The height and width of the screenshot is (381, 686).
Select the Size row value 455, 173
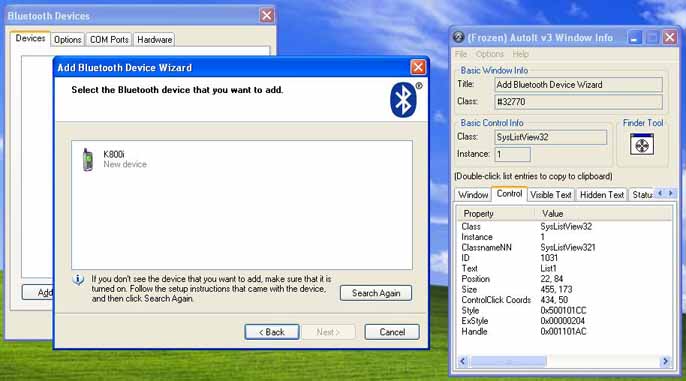tap(556, 290)
